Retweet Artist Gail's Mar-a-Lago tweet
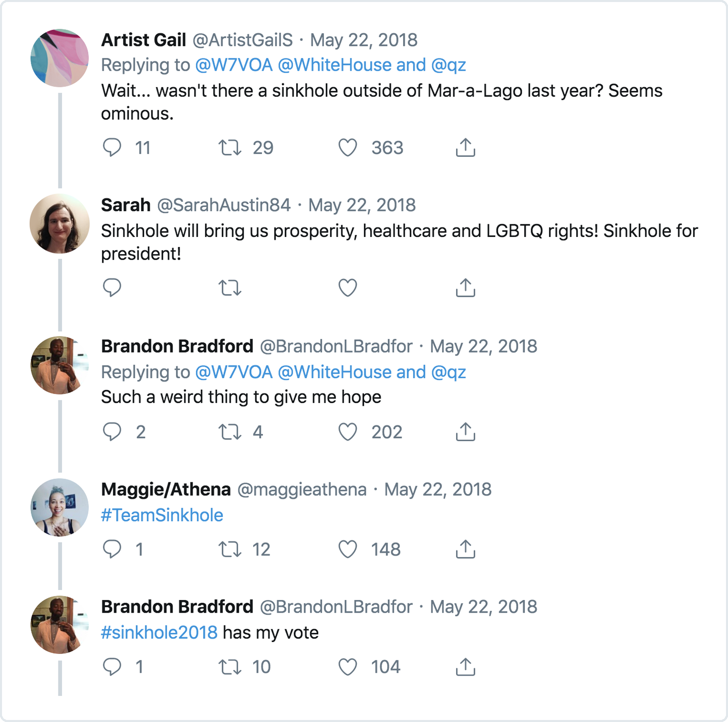The height and width of the screenshot is (722, 728). (230, 148)
